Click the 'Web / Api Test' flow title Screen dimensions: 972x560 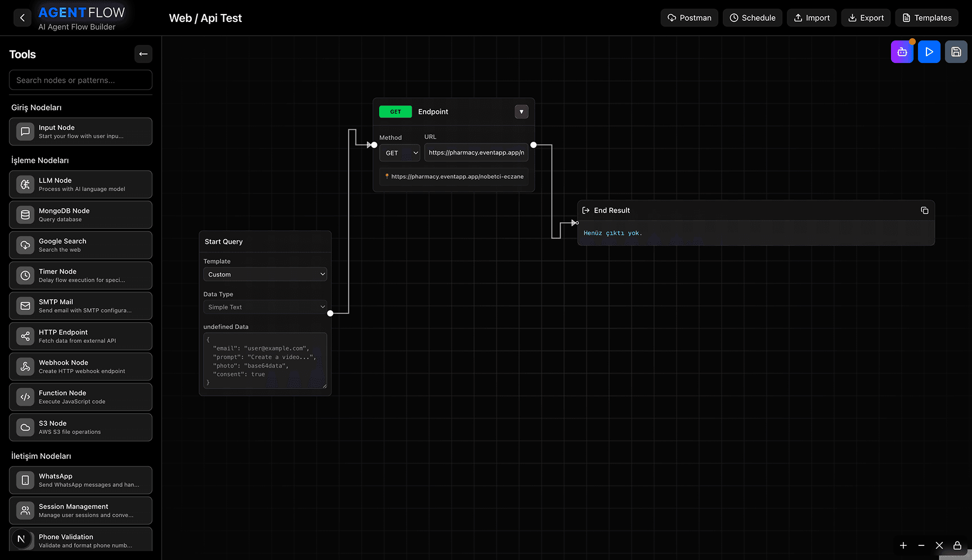205,18
